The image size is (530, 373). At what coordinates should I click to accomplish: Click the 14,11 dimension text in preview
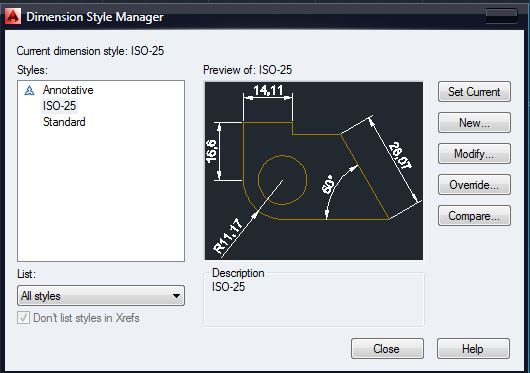tap(268, 90)
